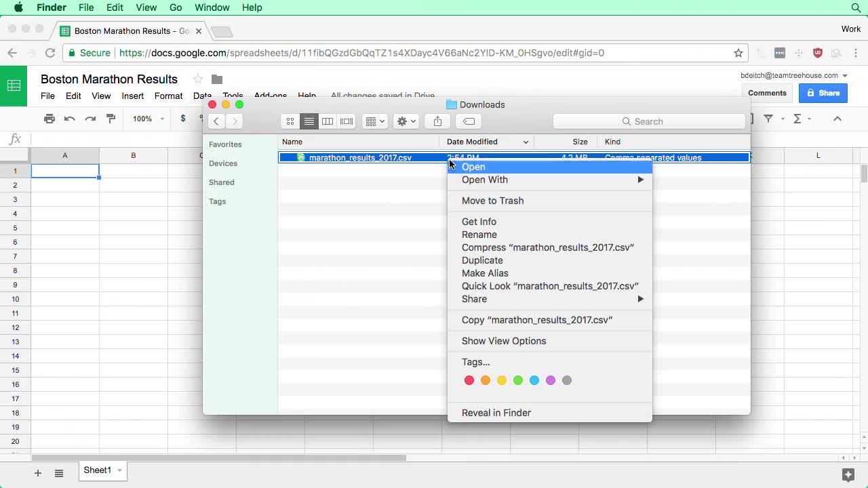This screenshot has width=868, height=488.
Task: Click the functions sigma icon
Action: click(798, 119)
